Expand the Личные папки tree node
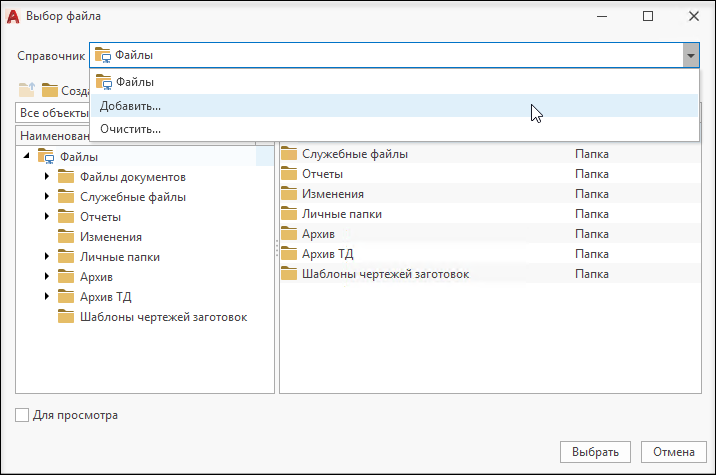 [x=47, y=256]
